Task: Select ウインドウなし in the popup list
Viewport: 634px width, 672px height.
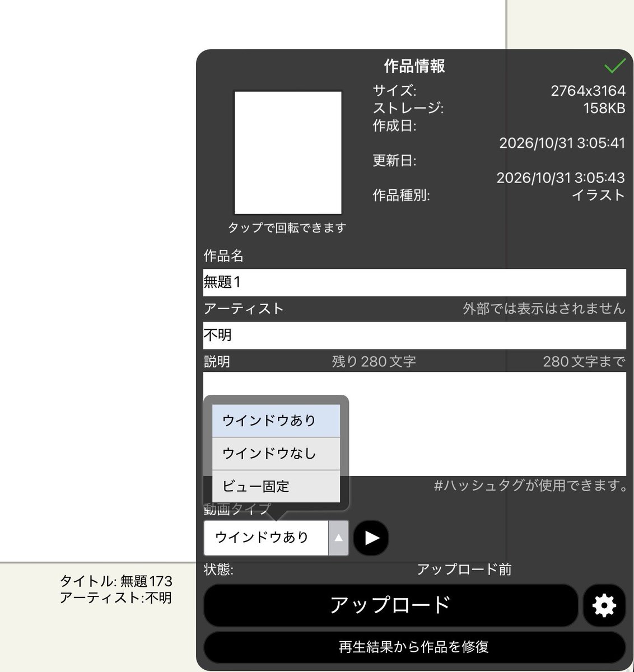Action: coord(276,453)
